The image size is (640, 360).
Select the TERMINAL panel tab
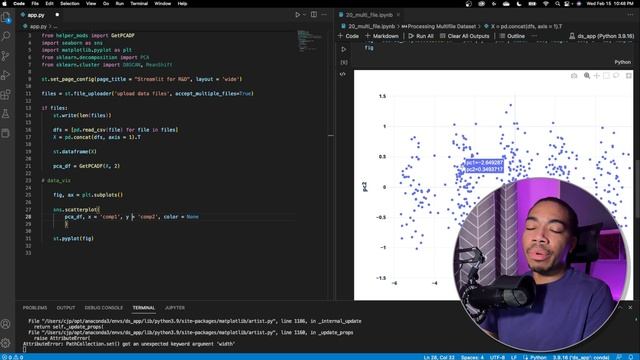pyautogui.click(x=144, y=308)
